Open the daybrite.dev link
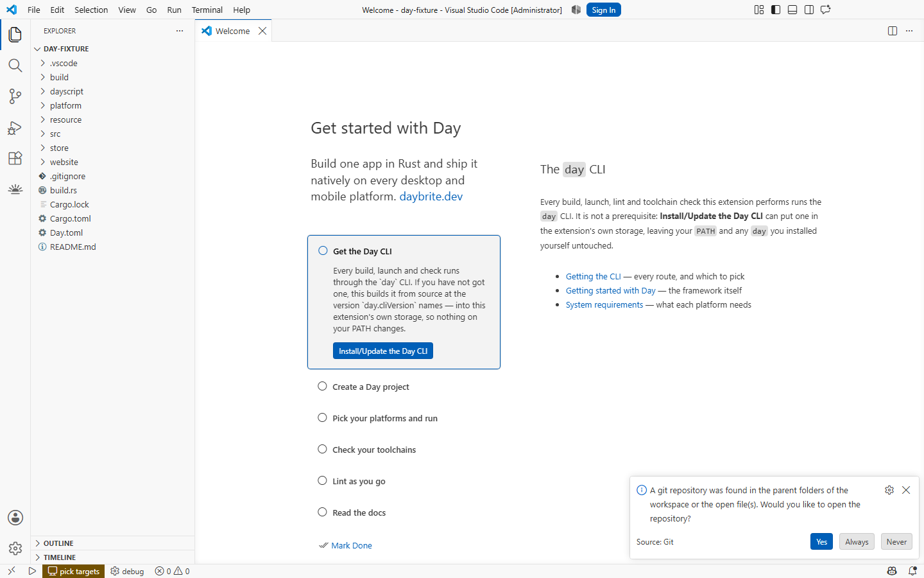The width and height of the screenshot is (924, 578). [x=431, y=197]
